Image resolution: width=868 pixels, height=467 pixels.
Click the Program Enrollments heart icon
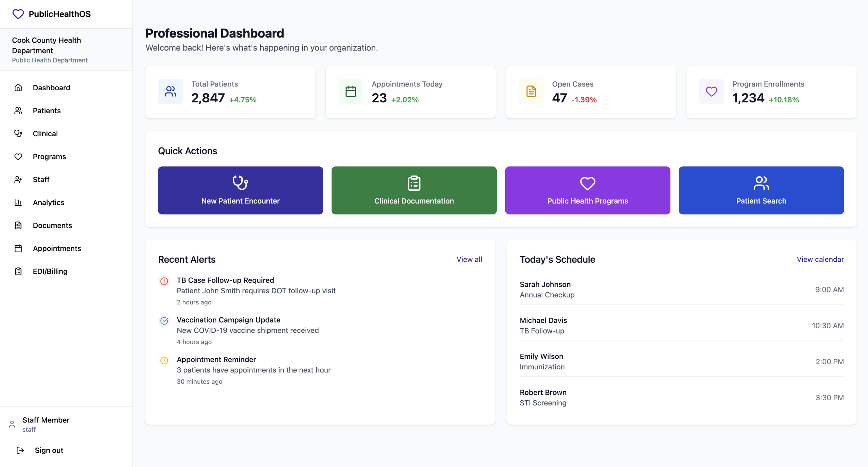click(x=711, y=91)
